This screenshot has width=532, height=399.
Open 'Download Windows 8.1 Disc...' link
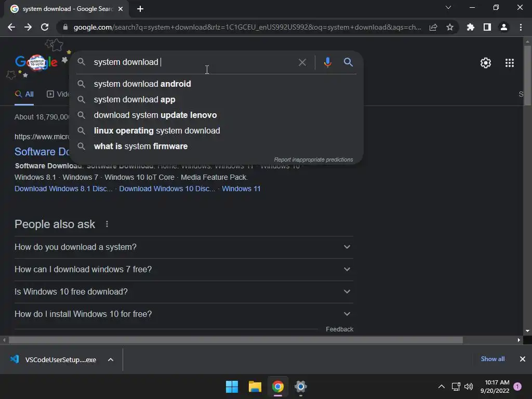click(63, 189)
